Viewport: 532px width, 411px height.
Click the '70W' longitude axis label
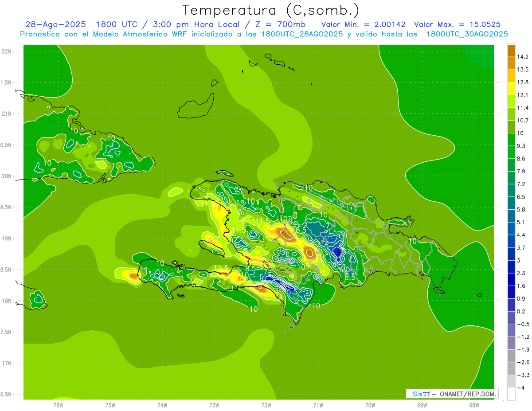(x=370, y=405)
